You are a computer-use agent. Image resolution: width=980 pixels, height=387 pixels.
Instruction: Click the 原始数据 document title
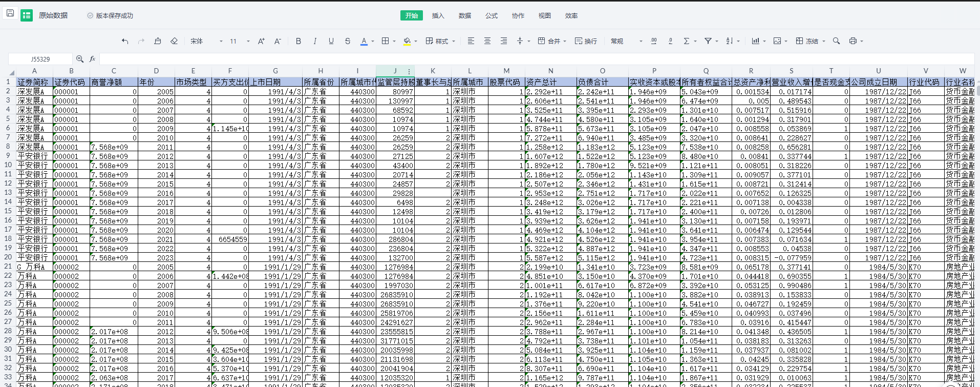[53, 15]
